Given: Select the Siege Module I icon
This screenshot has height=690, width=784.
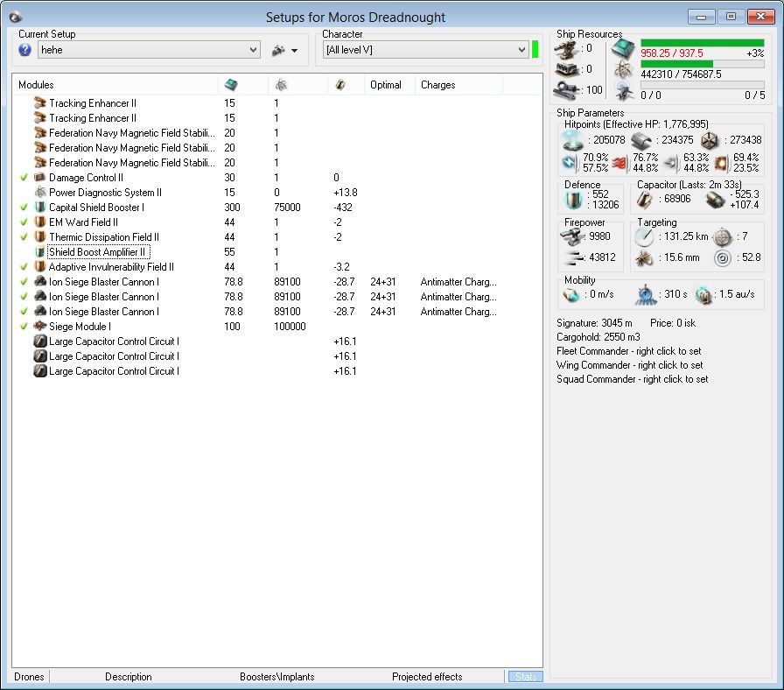Looking at the screenshot, I should tap(40, 327).
